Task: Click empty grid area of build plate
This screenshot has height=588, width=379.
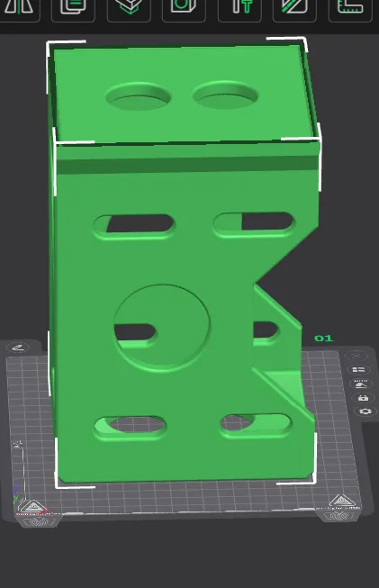Action: pyautogui.click(x=187, y=497)
